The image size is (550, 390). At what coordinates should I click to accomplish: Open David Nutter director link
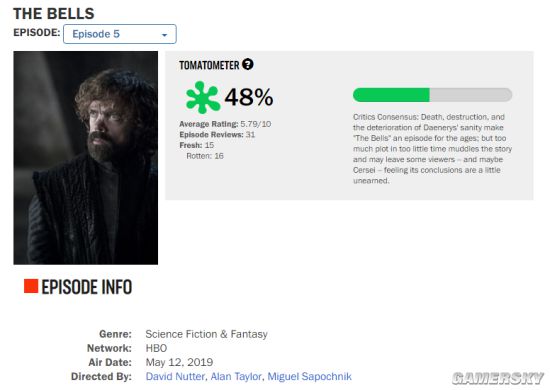tap(175, 376)
